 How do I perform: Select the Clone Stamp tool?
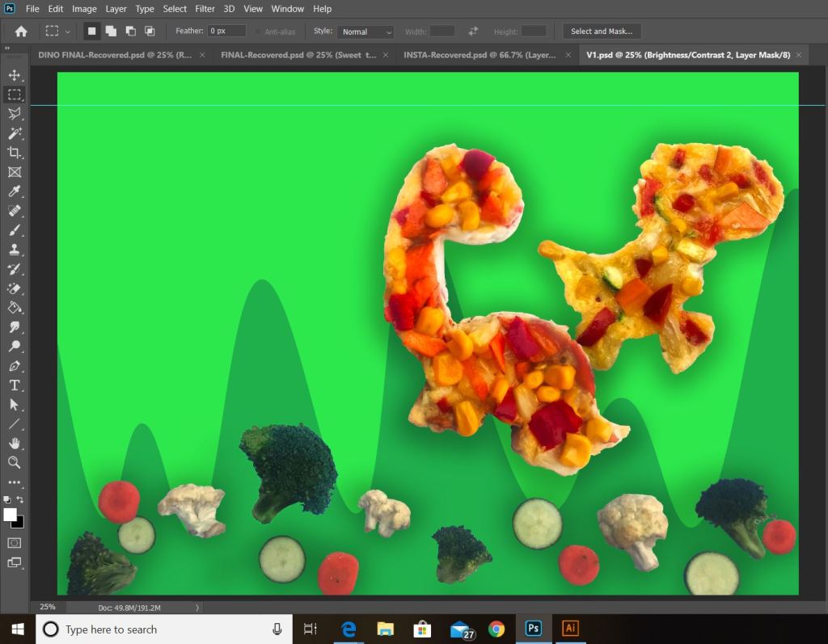14,250
